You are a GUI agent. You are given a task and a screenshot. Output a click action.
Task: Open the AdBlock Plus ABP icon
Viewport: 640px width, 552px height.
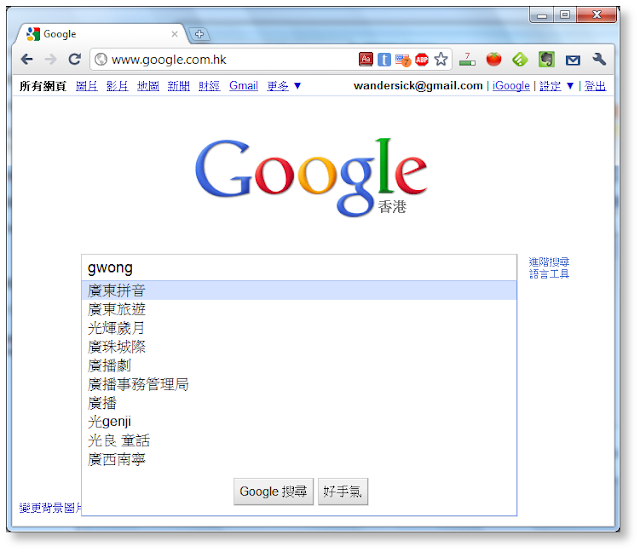422,60
